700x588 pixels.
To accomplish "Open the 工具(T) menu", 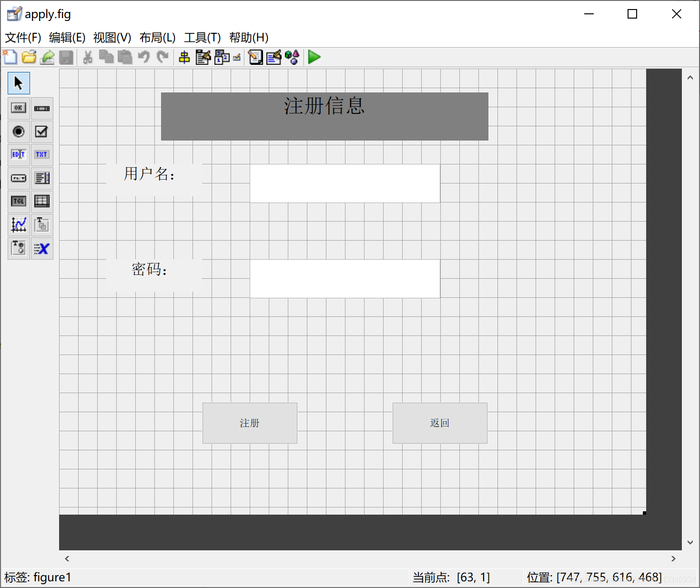I will tap(202, 37).
